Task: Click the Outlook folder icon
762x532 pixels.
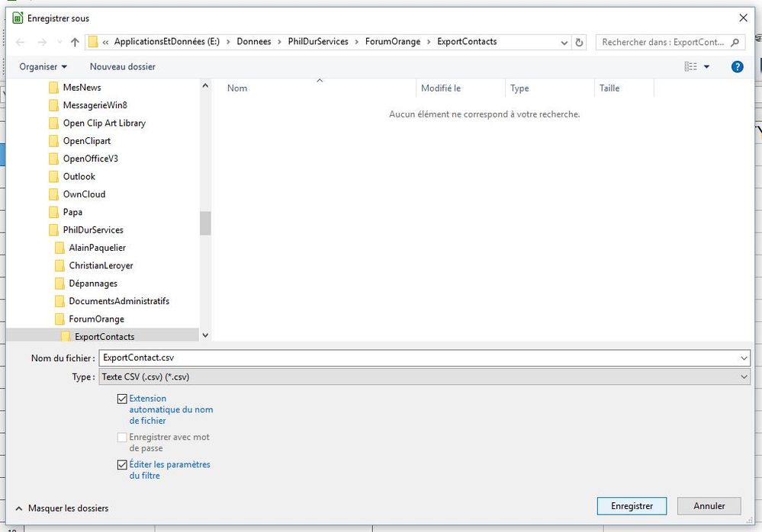Action: click(x=53, y=177)
